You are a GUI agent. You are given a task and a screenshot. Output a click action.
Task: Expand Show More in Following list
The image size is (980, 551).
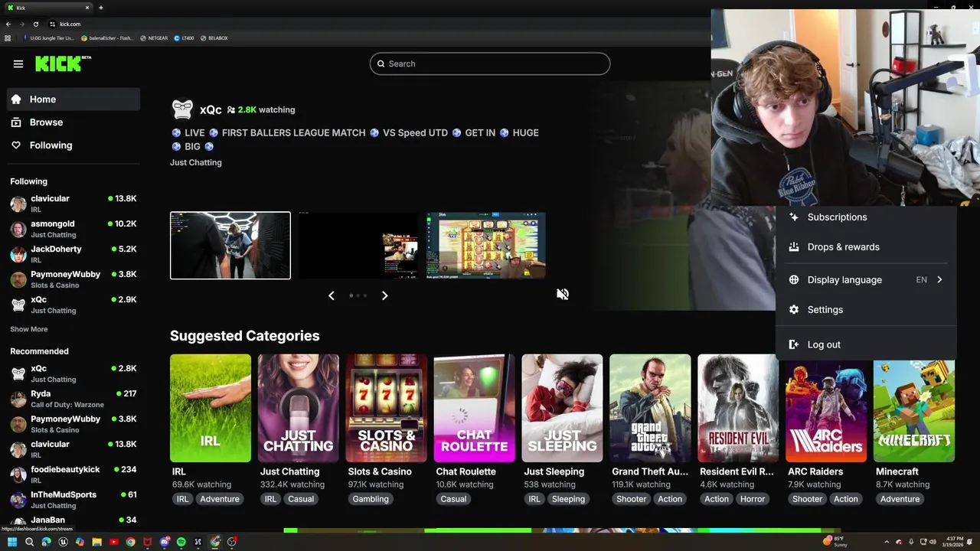29,329
